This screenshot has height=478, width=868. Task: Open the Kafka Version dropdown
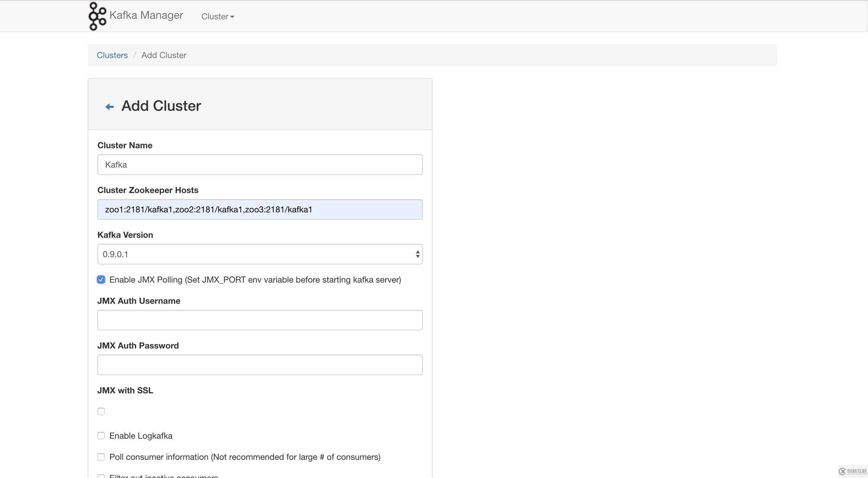coord(260,254)
